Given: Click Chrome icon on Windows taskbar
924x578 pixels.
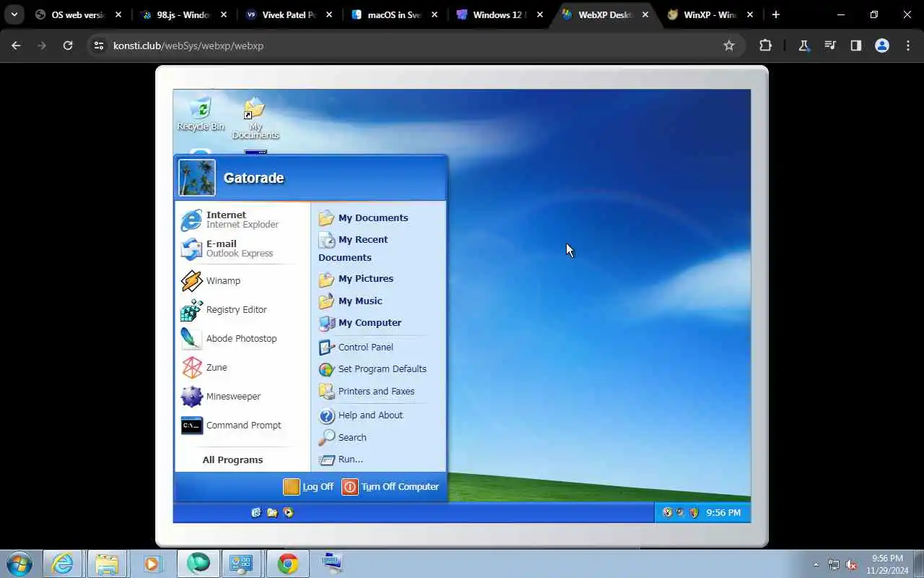Looking at the screenshot, I should coord(288,564).
